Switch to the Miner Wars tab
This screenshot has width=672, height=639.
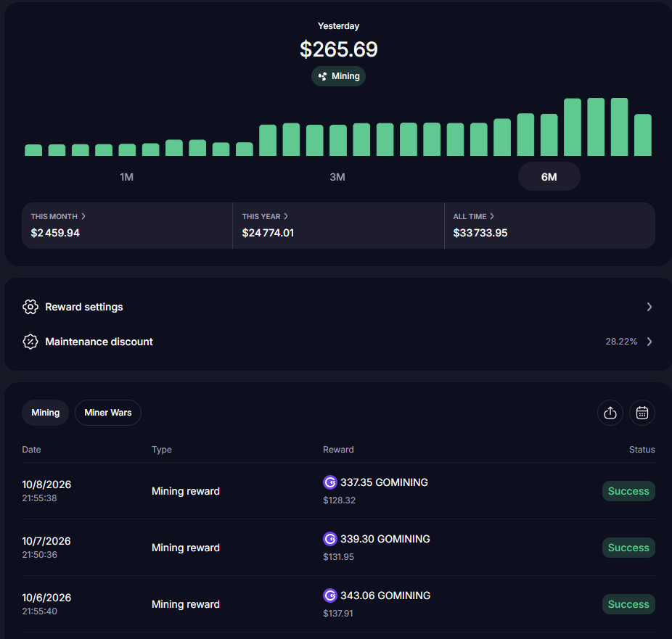coord(108,413)
